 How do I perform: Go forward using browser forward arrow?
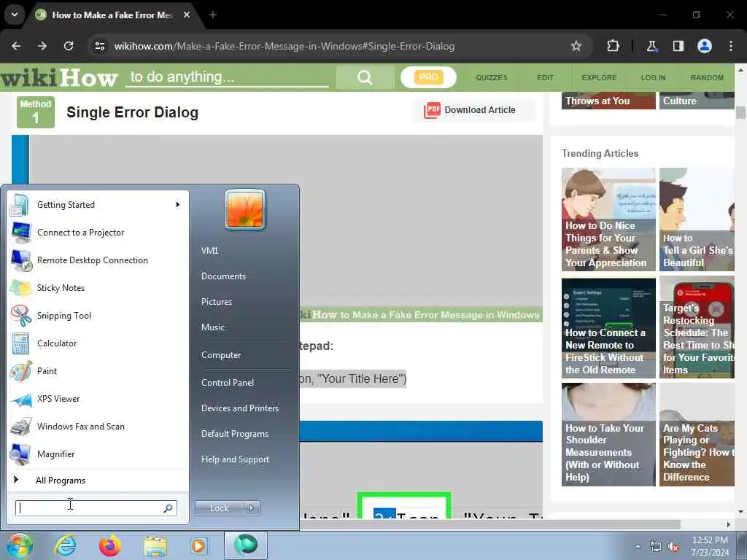[42, 46]
